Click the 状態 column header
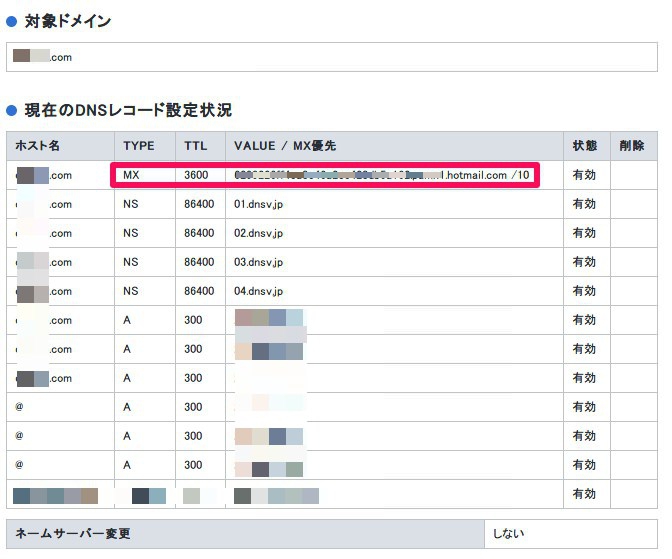 pyautogui.click(x=584, y=146)
